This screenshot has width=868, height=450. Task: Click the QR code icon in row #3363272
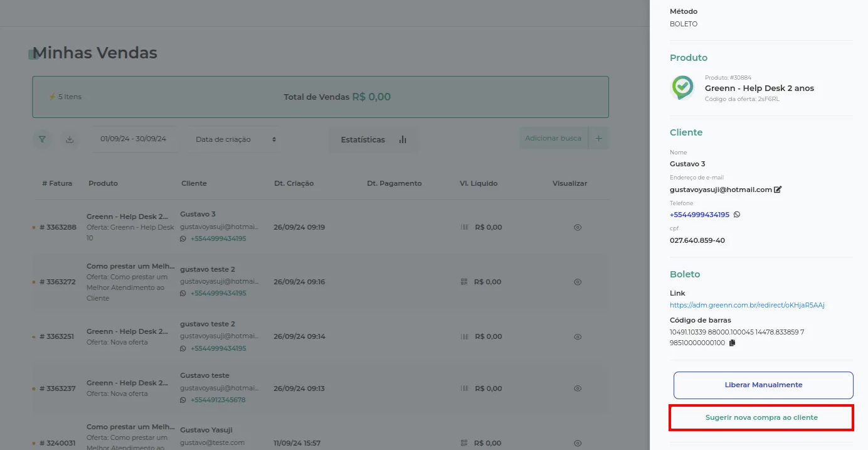click(x=464, y=282)
